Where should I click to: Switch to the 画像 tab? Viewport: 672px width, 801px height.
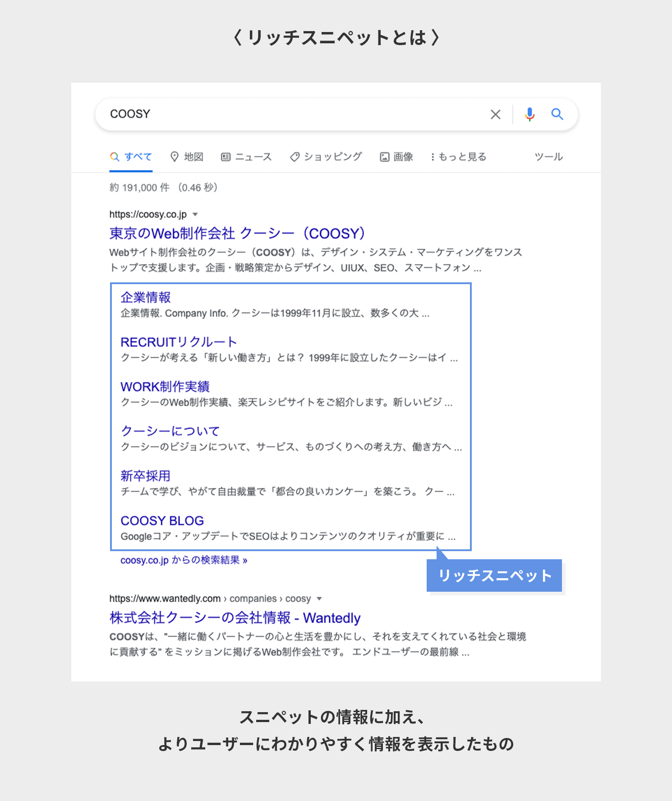click(x=396, y=157)
